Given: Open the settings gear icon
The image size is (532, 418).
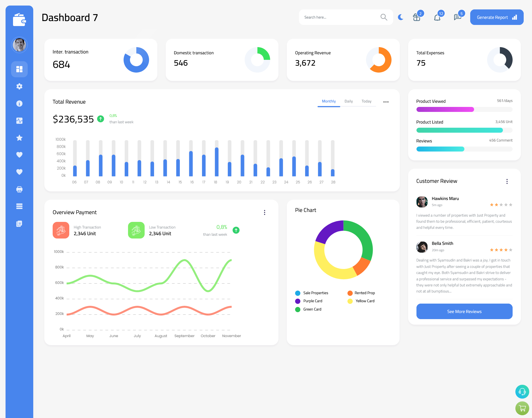Looking at the screenshot, I should click(19, 86).
